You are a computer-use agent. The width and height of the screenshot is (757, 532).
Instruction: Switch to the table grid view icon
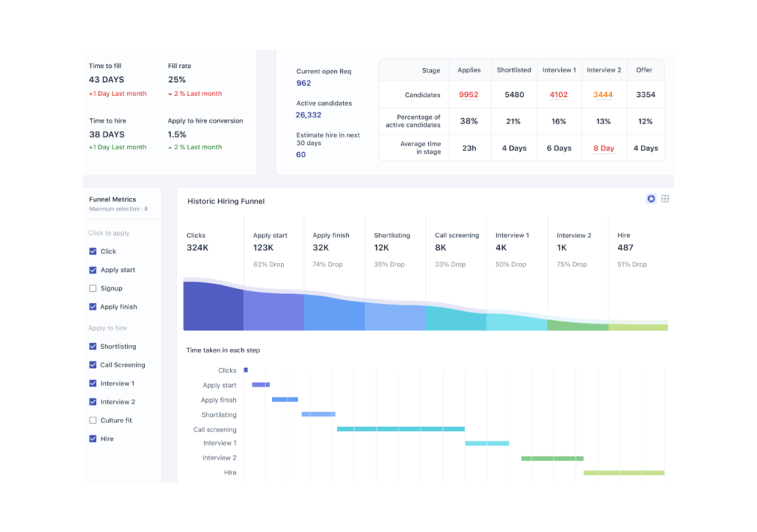[665, 199]
